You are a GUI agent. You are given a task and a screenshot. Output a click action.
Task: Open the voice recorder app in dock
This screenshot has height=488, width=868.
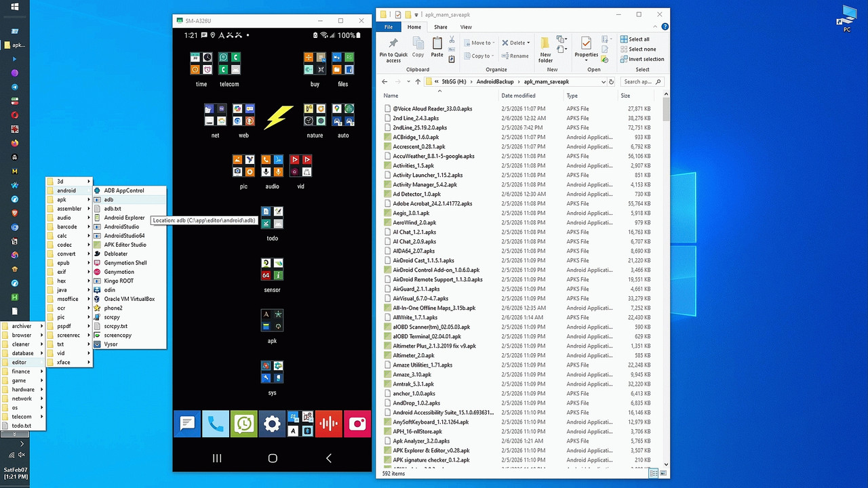329,424
